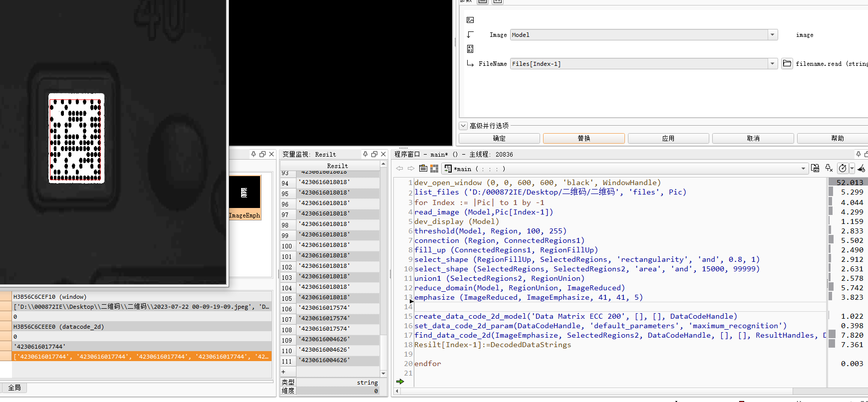Click the Resilt column header
Screen dimensions: 868x402
(337, 166)
